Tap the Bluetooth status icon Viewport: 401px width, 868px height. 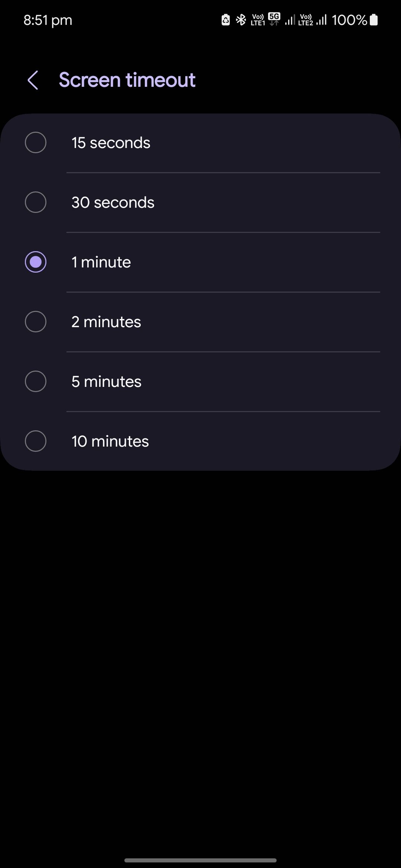point(241,20)
